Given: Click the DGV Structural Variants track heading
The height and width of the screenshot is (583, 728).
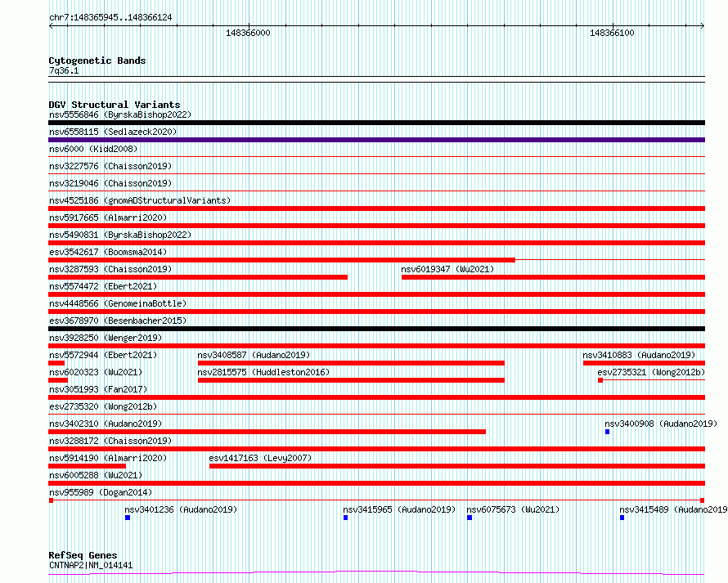Looking at the screenshot, I should pyautogui.click(x=114, y=105).
